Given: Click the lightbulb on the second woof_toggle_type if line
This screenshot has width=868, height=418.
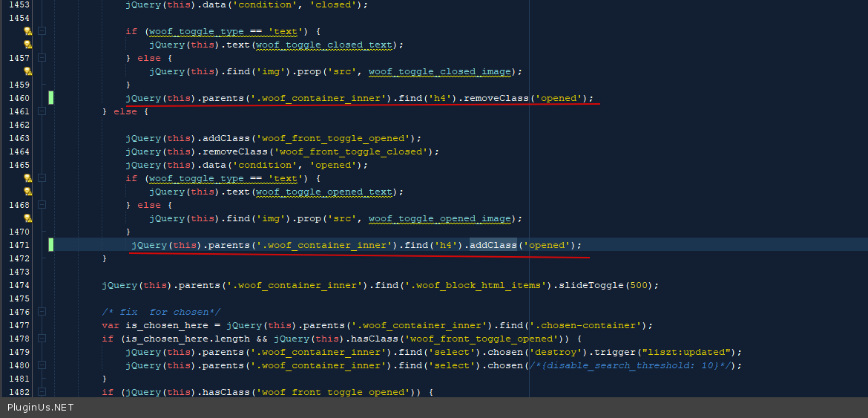Looking at the screenshot, I should pos(27,178).
